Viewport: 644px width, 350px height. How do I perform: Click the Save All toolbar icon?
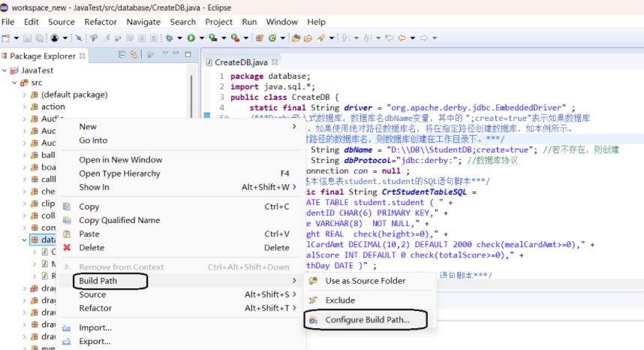pos(40,38)
